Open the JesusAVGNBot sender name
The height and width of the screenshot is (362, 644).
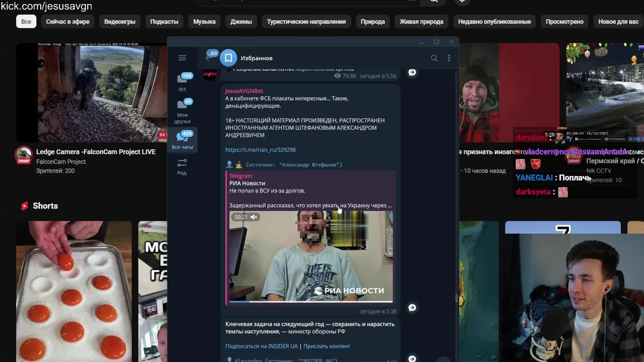pos(244,91)
